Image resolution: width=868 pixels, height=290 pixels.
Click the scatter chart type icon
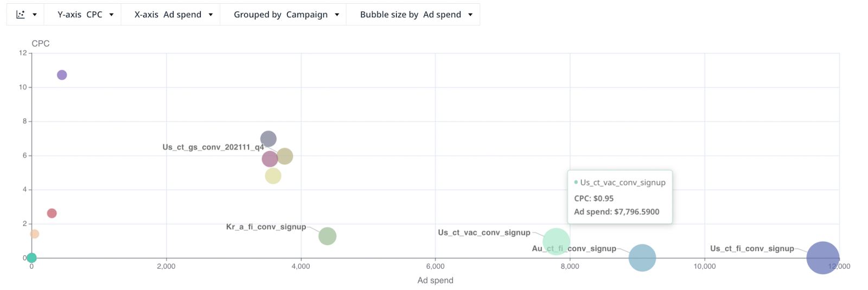pyautogui.click(x=21, y=15)
